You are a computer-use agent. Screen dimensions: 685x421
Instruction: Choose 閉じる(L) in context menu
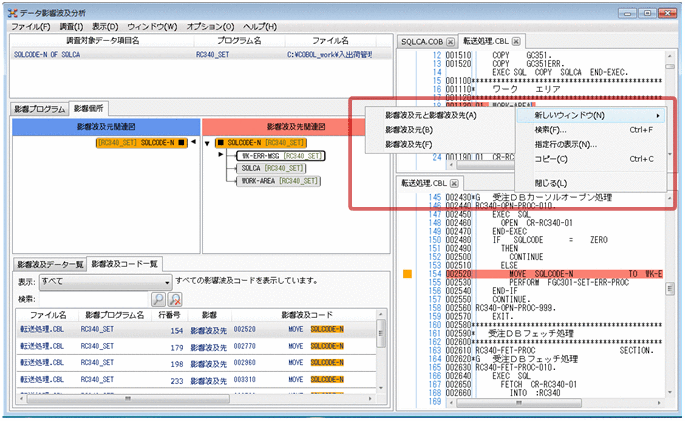[591, 183]
